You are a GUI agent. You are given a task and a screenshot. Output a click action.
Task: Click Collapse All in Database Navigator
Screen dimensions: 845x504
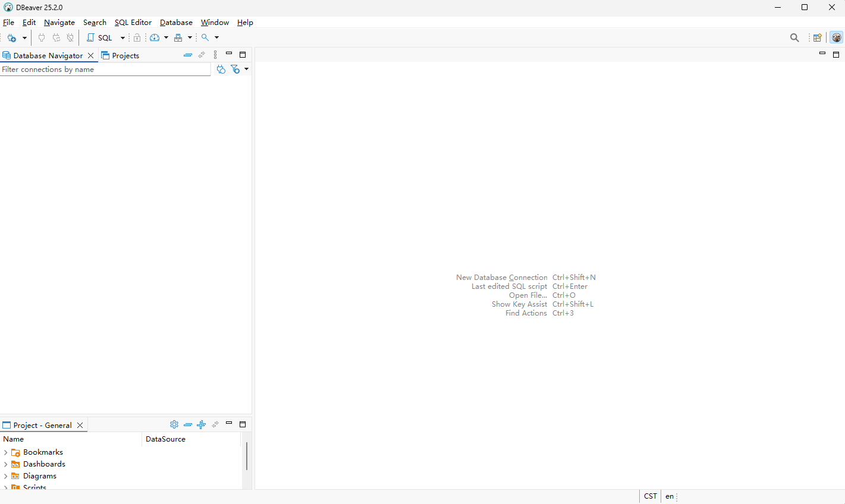[x=188, y=55]
